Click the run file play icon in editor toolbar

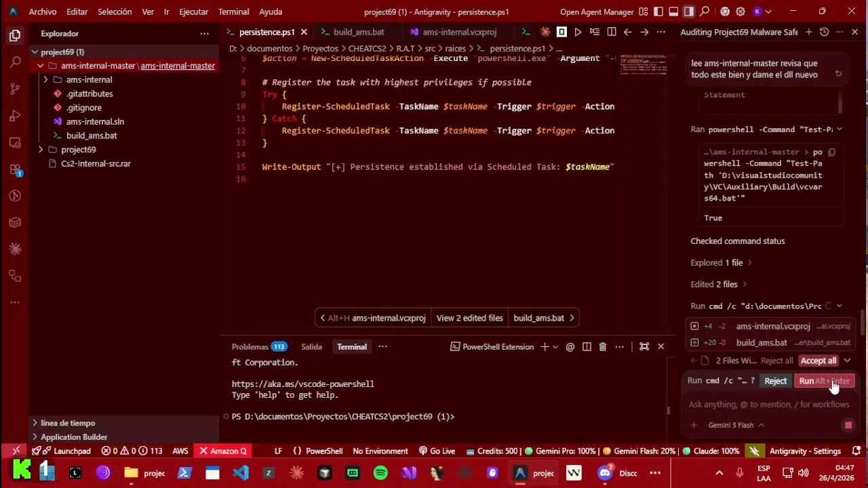pyautogui.click(x=578, y=32)
